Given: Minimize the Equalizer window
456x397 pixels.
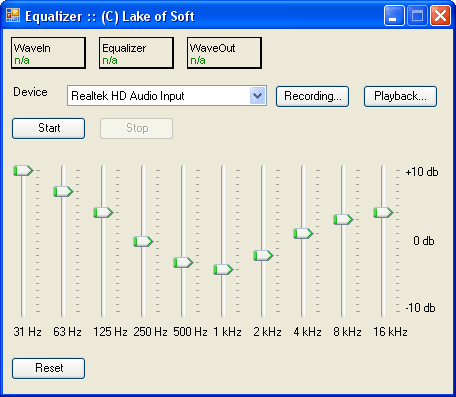Looking at the screenshot, I should coord(394,15).
